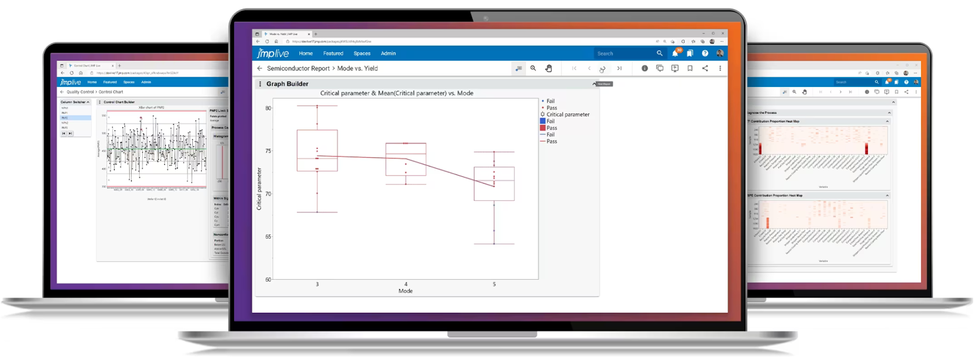Click the Mode 5 box plot
This screenshot has height=363, width=980.
pyautogui.click(x=494, y=184)
